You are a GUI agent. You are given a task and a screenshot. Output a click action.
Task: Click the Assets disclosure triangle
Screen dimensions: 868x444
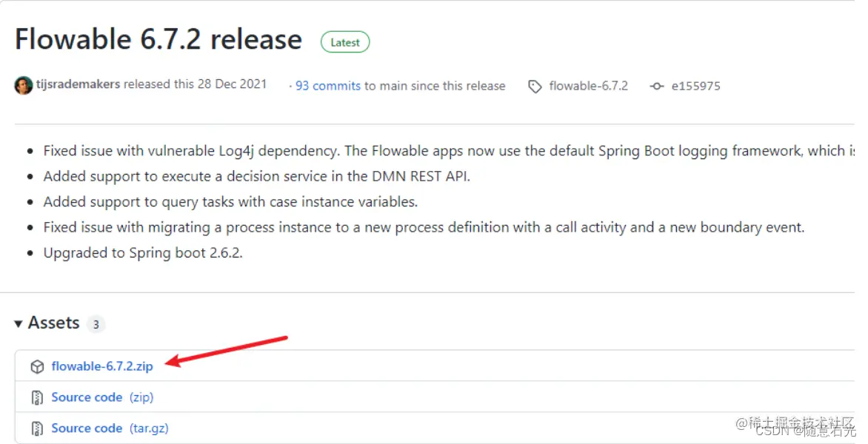pyautogui.click(x=17, y=323)
